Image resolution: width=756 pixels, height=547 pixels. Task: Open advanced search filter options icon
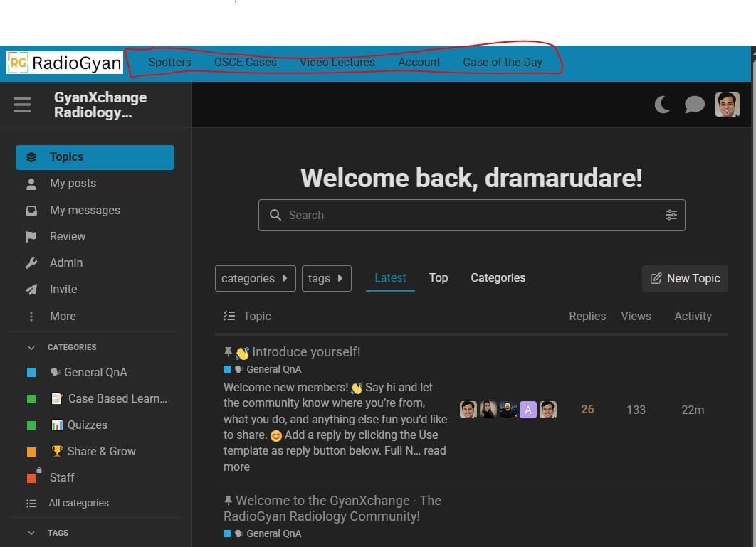[671, 215]
